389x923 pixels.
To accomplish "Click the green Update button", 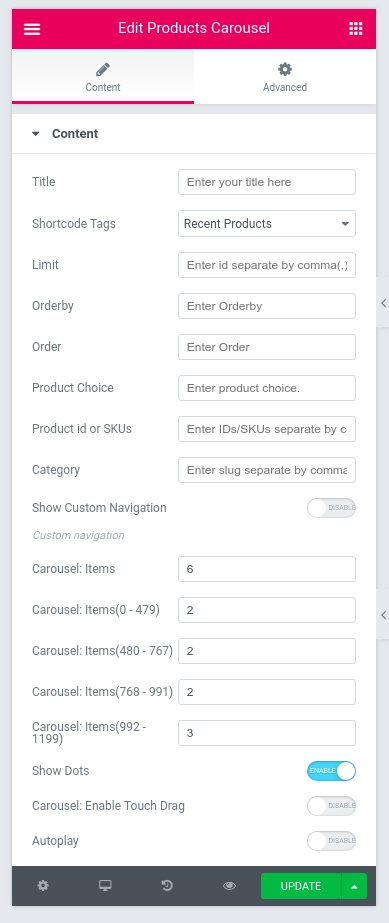I will click(x=301, y=886).
